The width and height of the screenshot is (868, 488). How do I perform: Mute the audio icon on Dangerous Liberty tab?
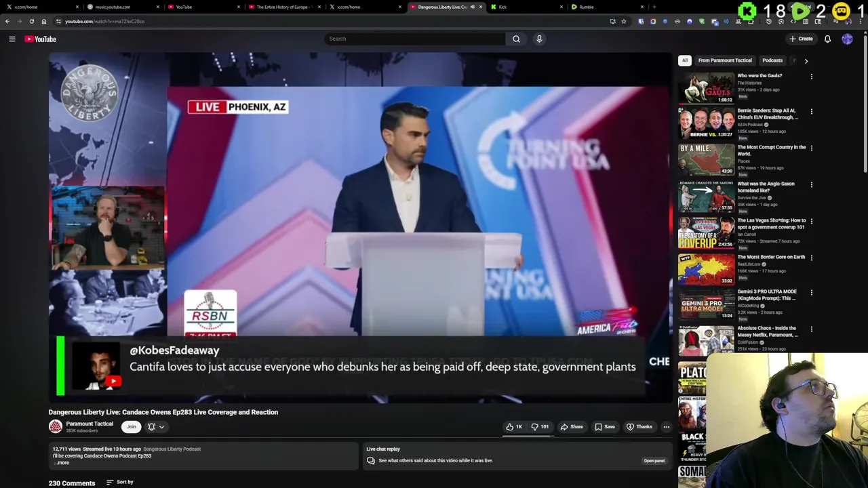coord(473,7)
